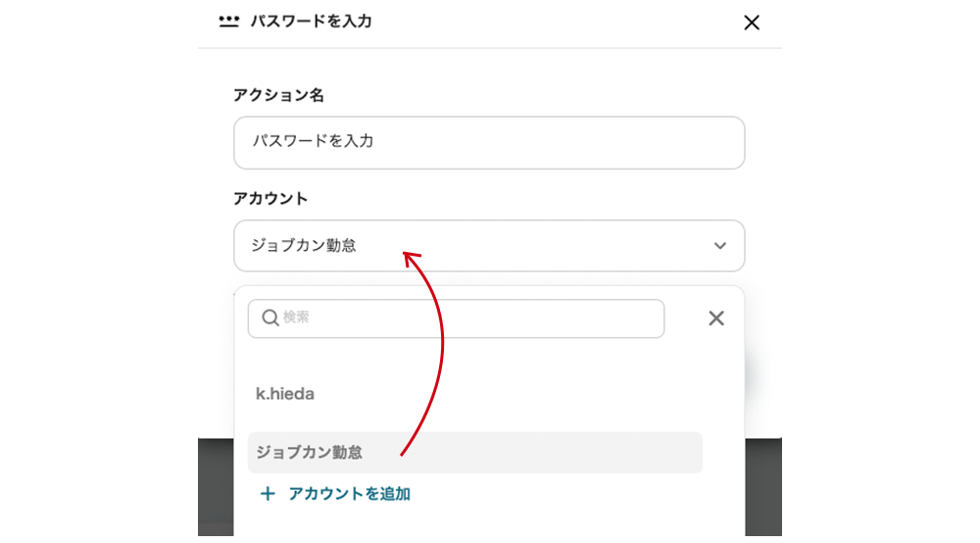980x543 pixels.
Task: Click the アクション名 field label
Action: point(278,95)
